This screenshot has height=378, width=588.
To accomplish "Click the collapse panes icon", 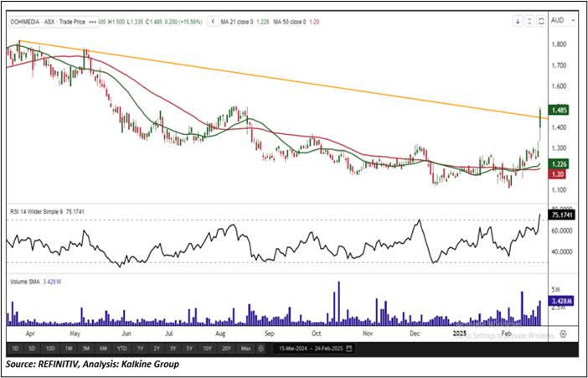I will (x=529, y=22).
